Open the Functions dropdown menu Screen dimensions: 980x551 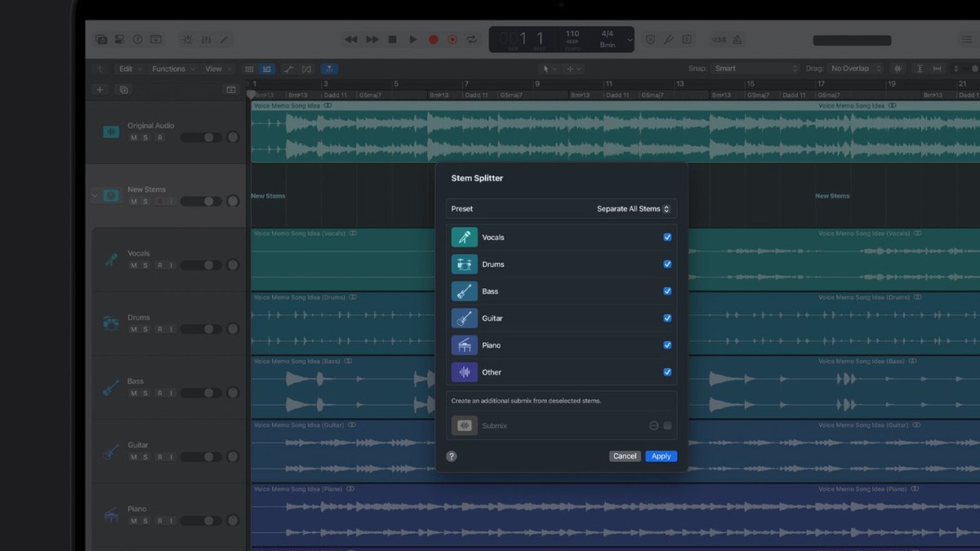(173, 69)
